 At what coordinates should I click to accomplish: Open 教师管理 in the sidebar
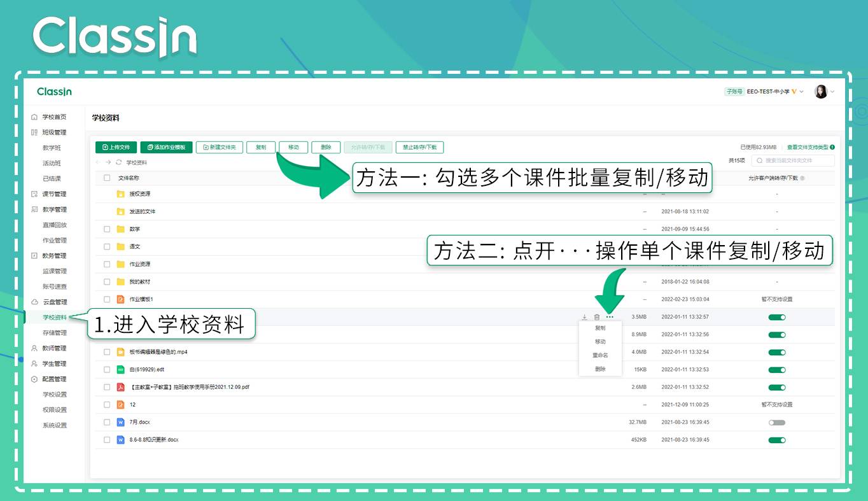tap(54, 348)
